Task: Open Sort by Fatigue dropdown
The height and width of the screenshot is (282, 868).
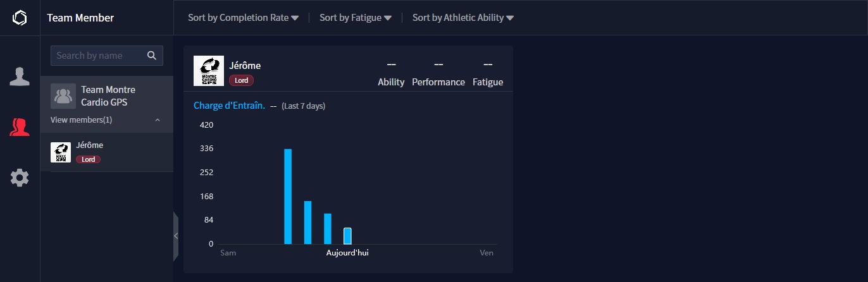Action: pyautogui.click(x=356, y=18)
